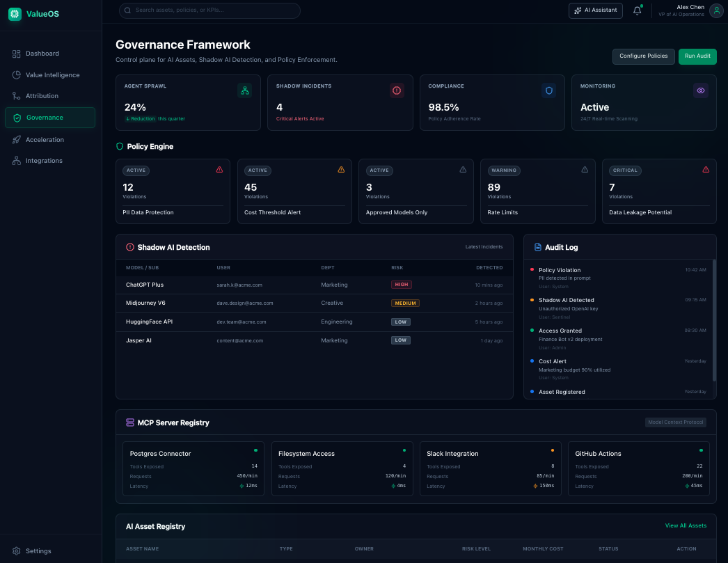Open the AI Assistant sparkle icon
Screen dimensions: 728x563
point(577,10)
